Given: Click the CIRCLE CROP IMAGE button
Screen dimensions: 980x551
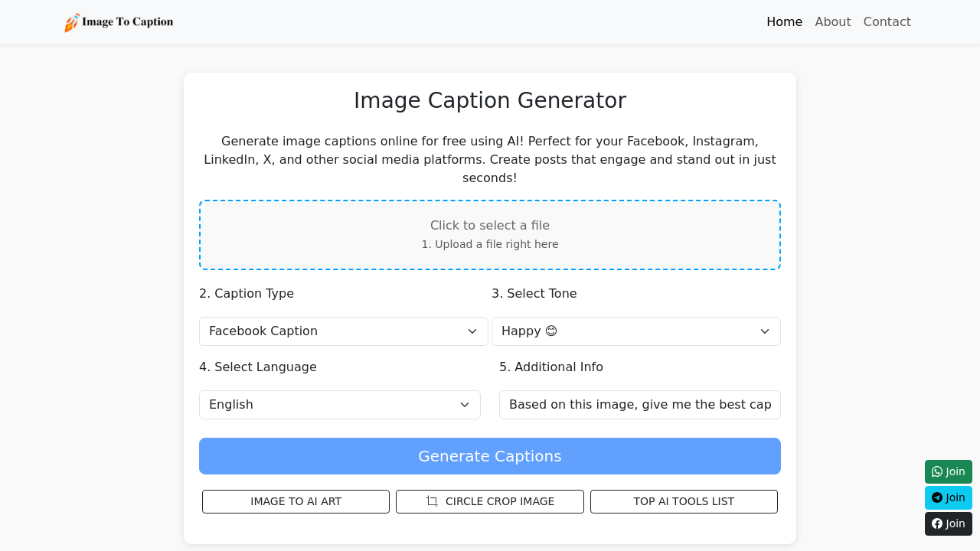Looking at the screenshot, I should [489, 501].
